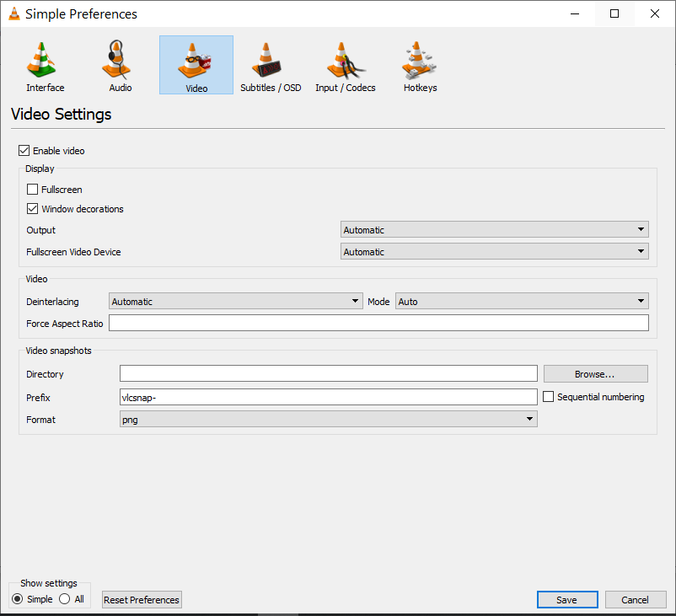This screenshot has width=676, height=616.
Task: Choose snapshot Format dropdown
Action: click(329, 419)
